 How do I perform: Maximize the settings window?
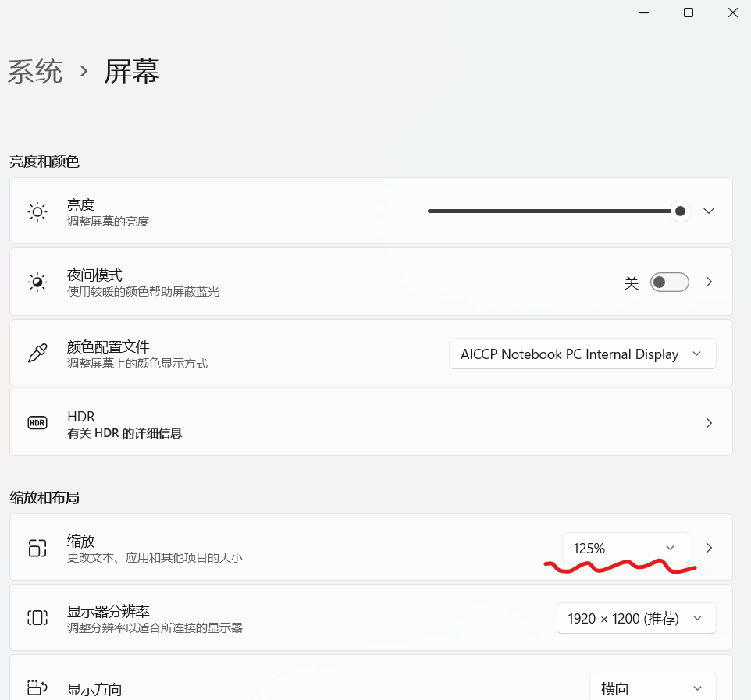(689, 13)
